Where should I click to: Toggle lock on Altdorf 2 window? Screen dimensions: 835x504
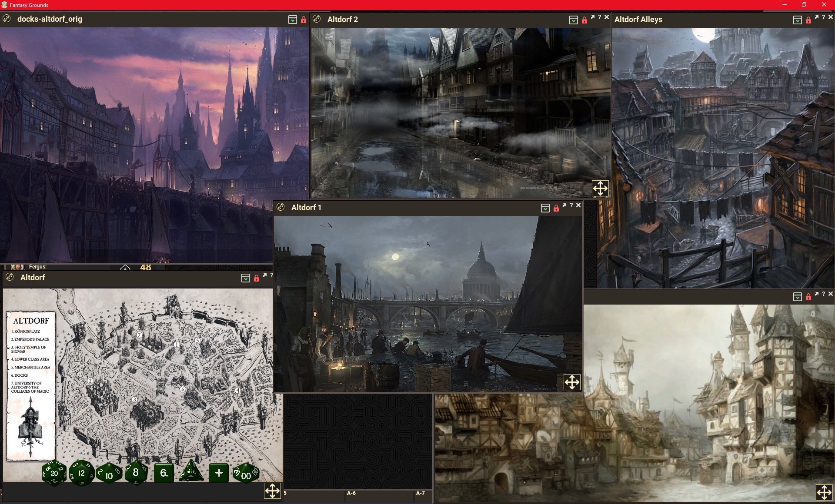(x=584, y=20)
